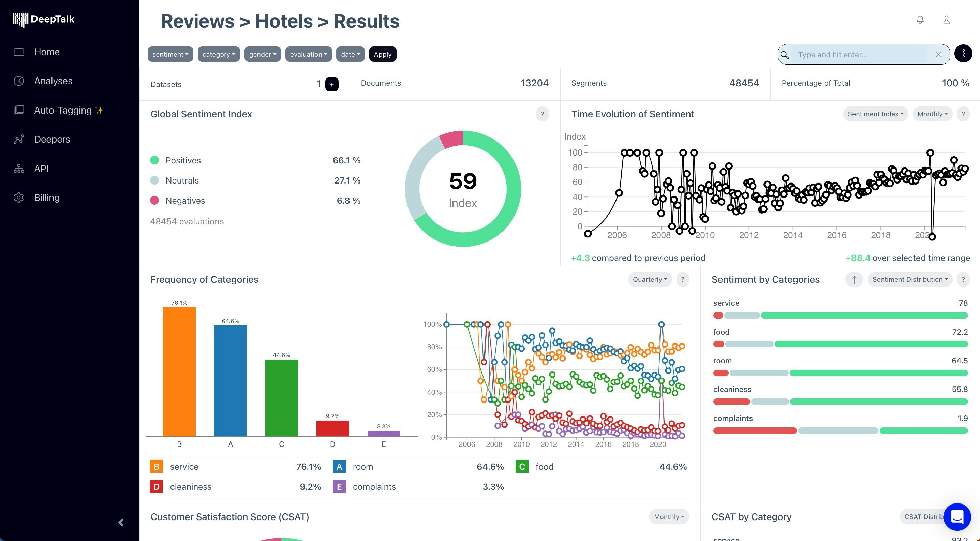Click the search input field

pos(860,54)
